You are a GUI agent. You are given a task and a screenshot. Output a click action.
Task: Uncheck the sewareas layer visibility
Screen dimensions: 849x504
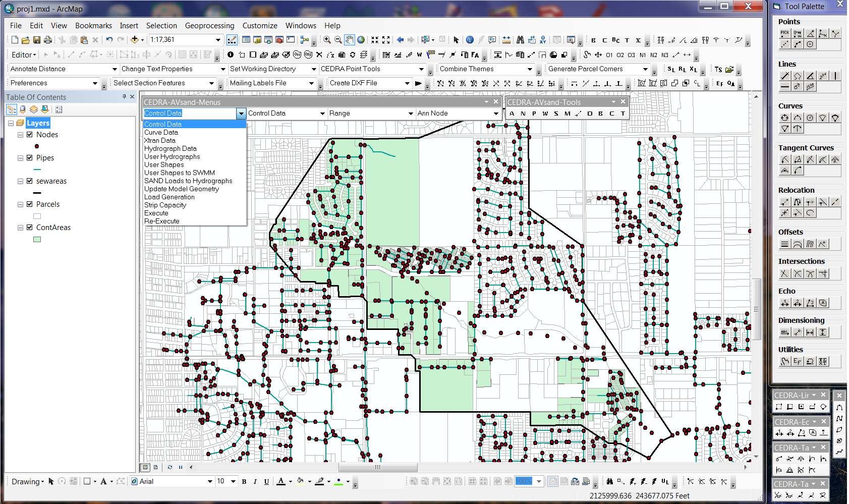[x=30, y=181]
